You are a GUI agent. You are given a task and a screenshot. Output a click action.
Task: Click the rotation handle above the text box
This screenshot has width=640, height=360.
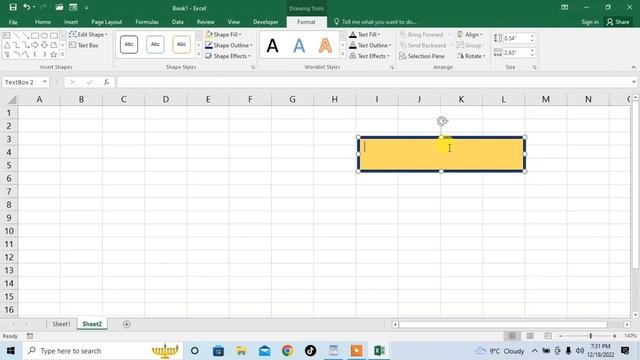pos(442,121)
